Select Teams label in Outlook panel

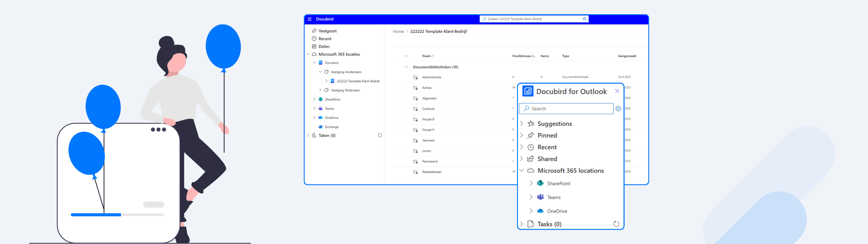[554, 197]
